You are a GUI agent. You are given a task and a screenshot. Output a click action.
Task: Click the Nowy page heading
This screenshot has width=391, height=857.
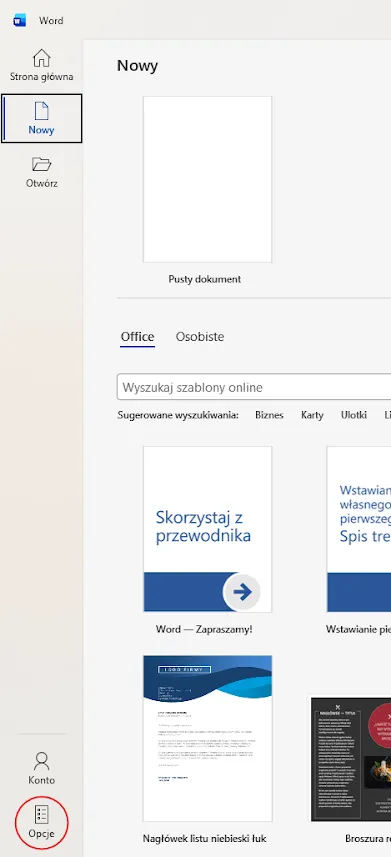(x=137, y=66)
